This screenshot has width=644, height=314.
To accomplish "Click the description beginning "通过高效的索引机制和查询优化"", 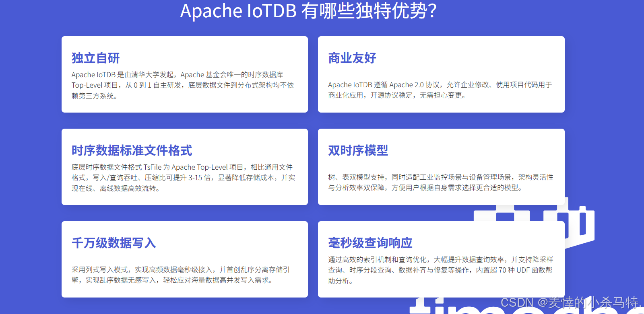I will (x=441, y=270).
